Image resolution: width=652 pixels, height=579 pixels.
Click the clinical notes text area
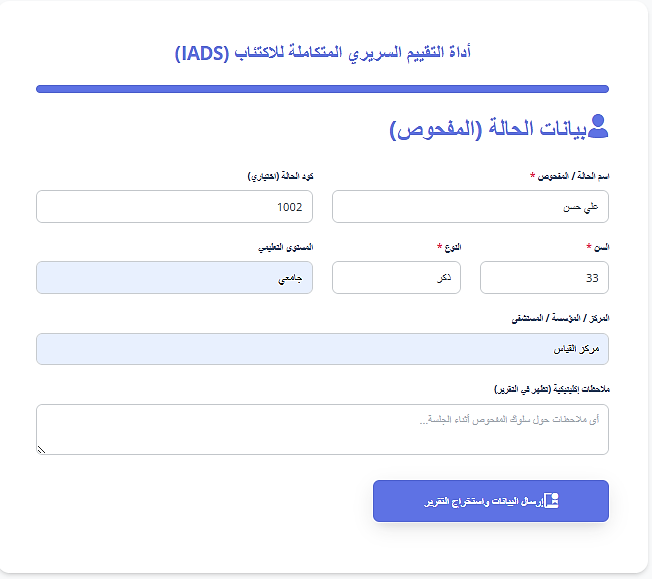point(322,429)
